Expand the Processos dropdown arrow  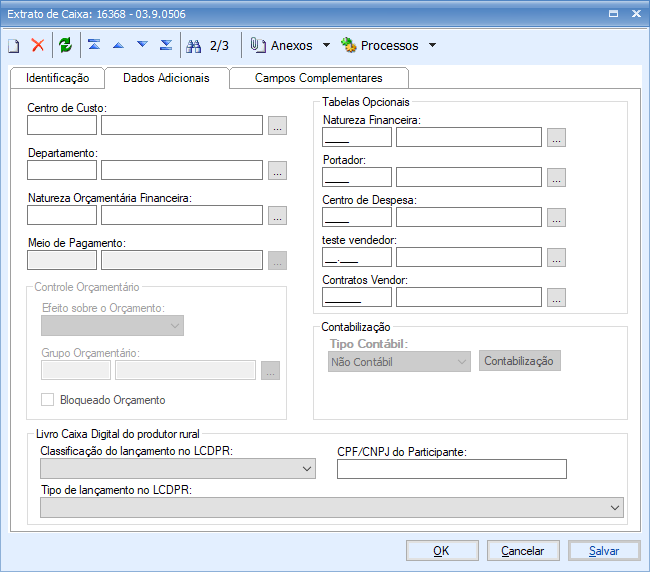(x=432, y=45)
